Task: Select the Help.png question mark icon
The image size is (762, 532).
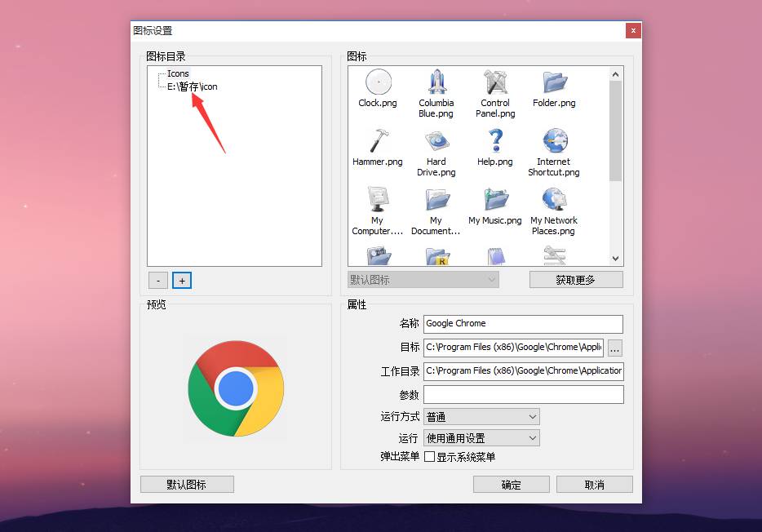Action: click(x=494, y=140)
